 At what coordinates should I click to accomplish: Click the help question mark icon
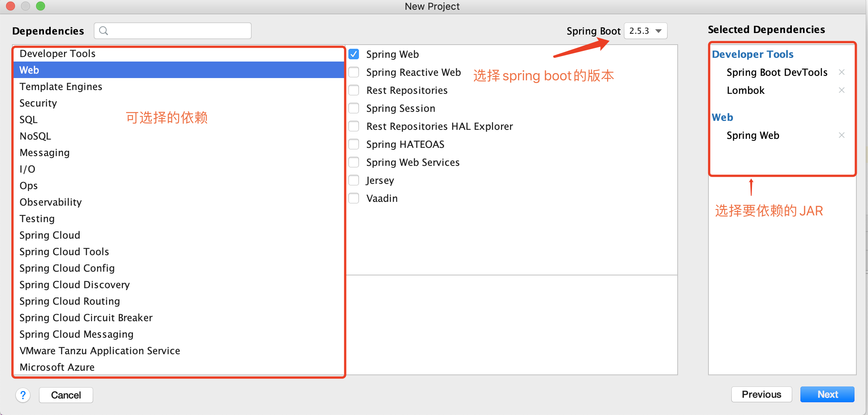23,395
